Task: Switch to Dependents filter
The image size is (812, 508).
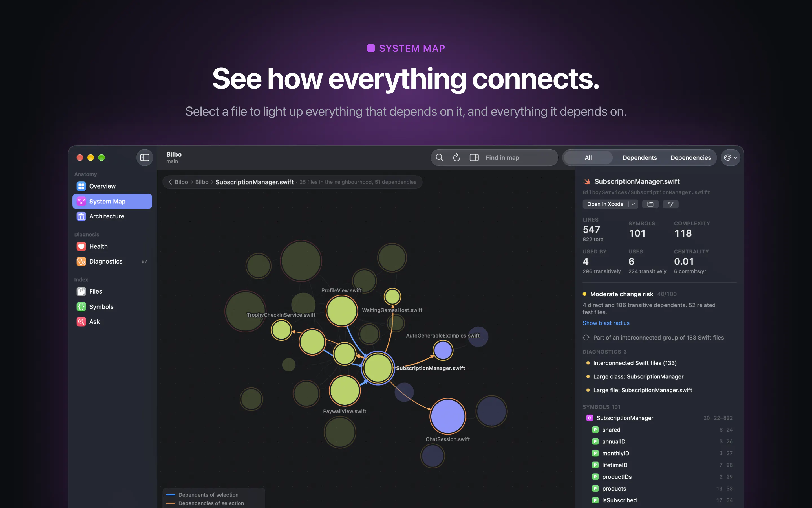Action: pyautogui.click(x=639, y=157)
